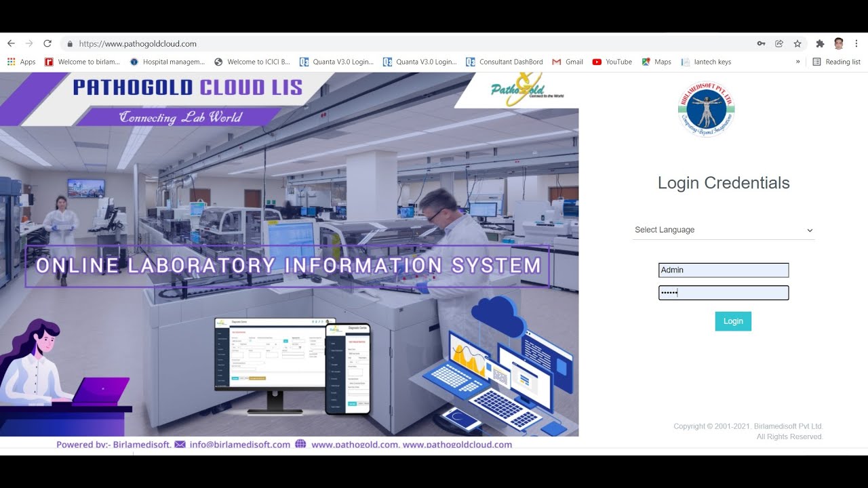Image resolution: width=868 pixels, height=488 pixels.
Task: Click the 'PATHOGOLD CLOUD LIS' title text
Action: pos(188,87)
